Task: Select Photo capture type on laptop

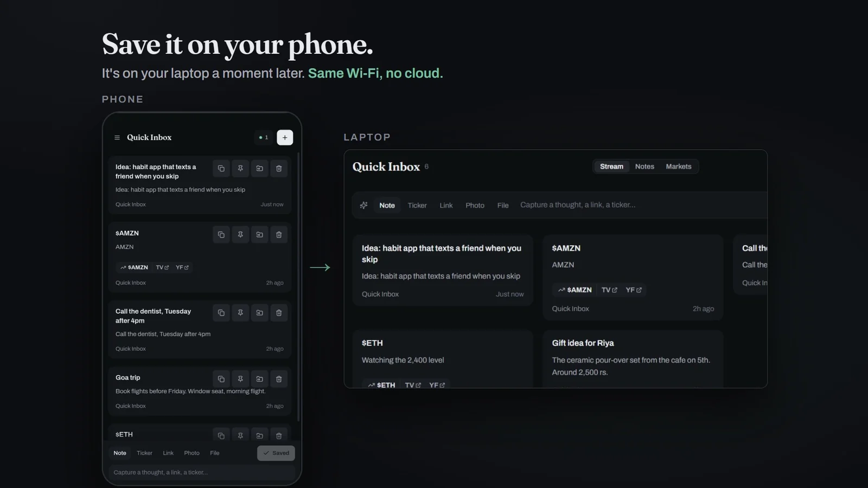Action: (475, 206)
